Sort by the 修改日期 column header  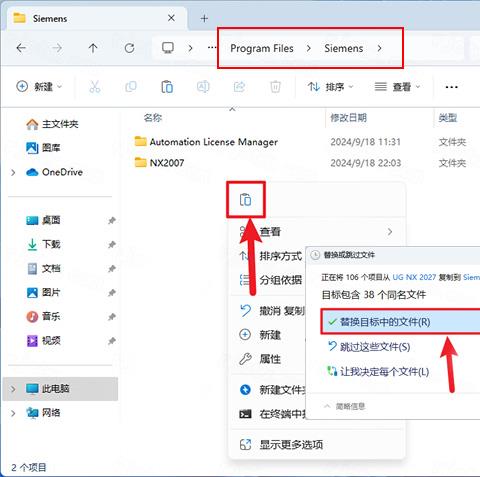(348, 118)
